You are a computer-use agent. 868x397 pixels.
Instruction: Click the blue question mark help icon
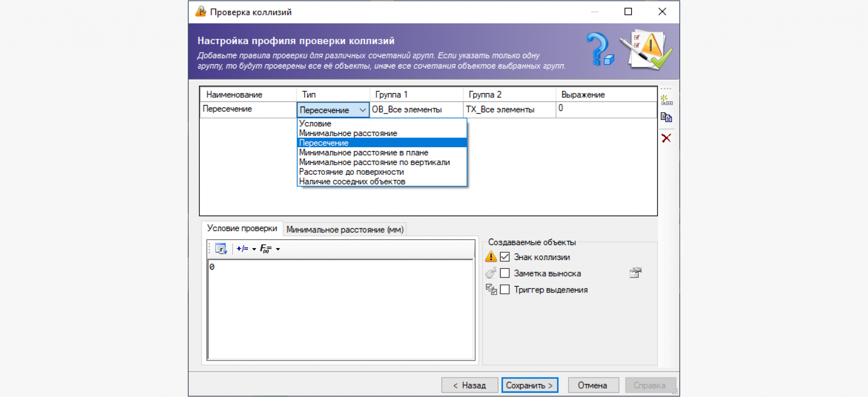pyautogui.click(x=599, y=50)
